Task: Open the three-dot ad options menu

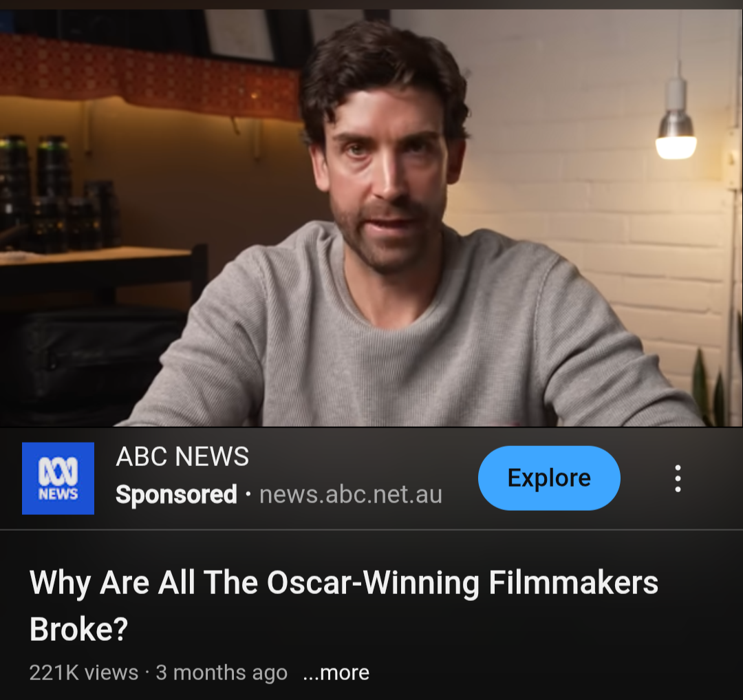Action: [x=678, y=478]
